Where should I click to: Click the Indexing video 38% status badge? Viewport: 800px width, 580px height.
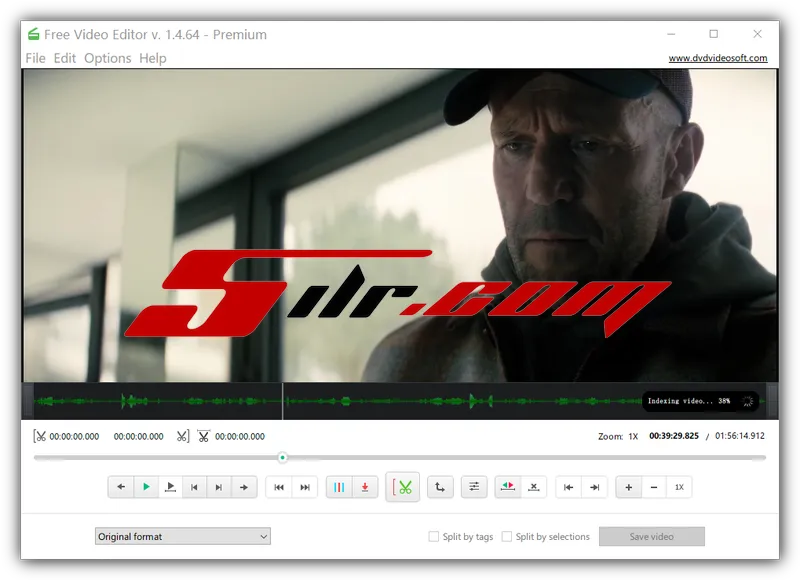[701, 401]
